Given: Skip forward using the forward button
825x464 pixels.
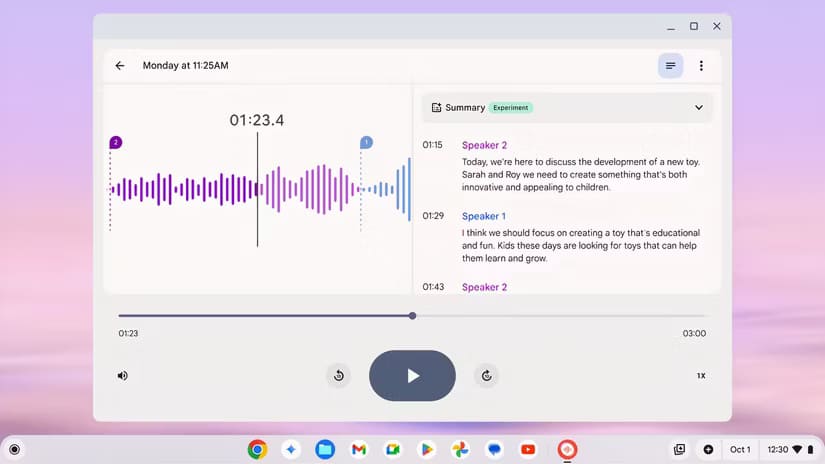Looking at the screenshot, I should click(487, 376).
